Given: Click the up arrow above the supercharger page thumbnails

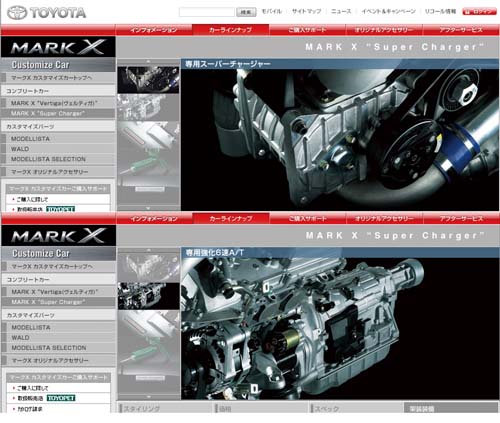Looking at the screenshot, I should [148, 62].
